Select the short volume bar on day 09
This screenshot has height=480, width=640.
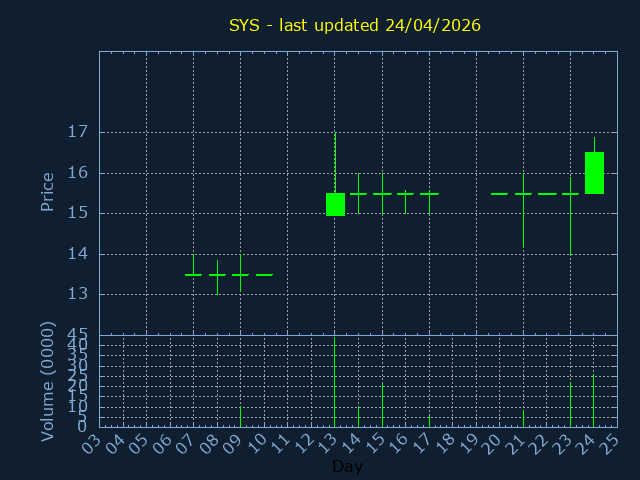click(x=240, y=415)
